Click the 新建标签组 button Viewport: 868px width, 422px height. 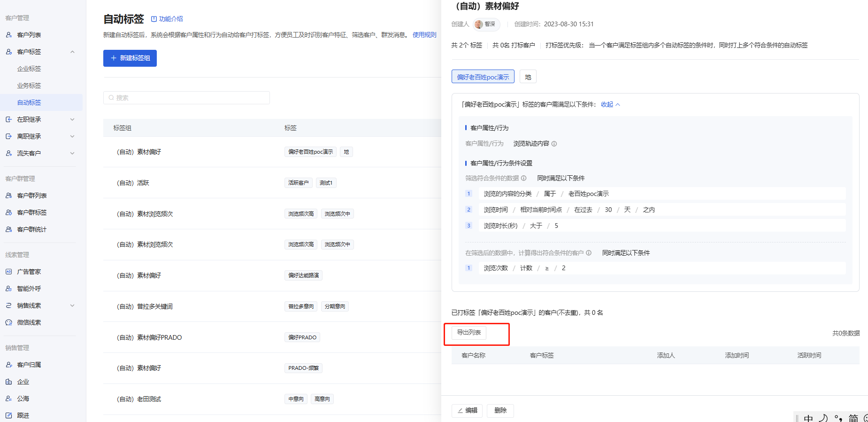point(130,58)
